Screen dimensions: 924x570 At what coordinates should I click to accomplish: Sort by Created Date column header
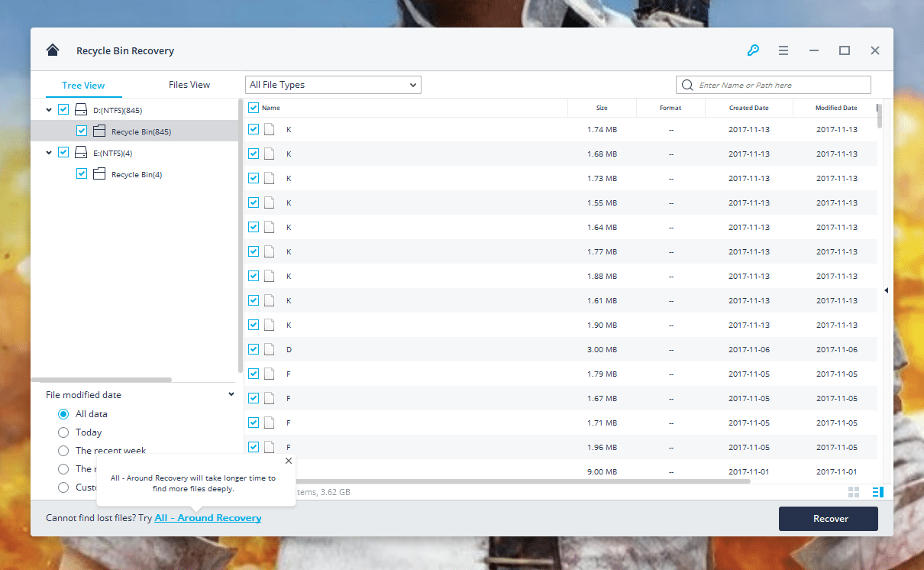tap(748, 108)
